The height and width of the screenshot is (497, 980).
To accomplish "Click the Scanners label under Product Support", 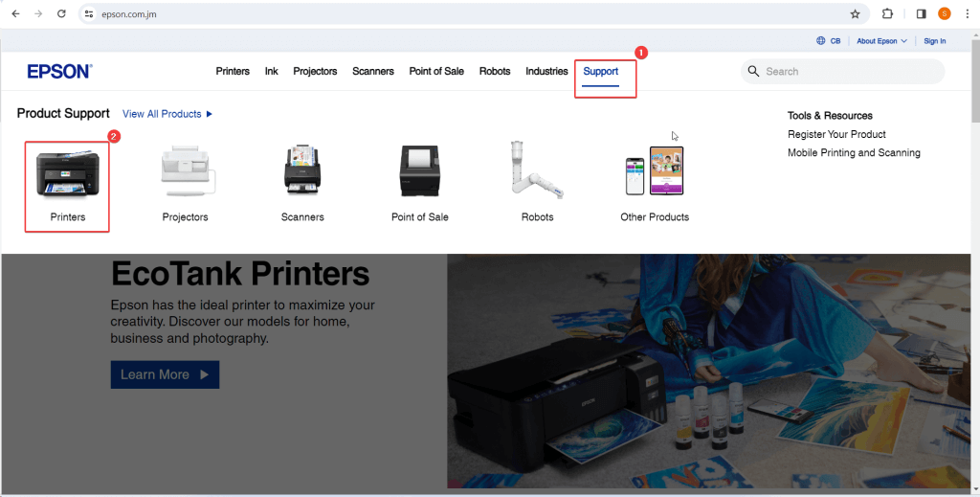I will pos(302,217).
